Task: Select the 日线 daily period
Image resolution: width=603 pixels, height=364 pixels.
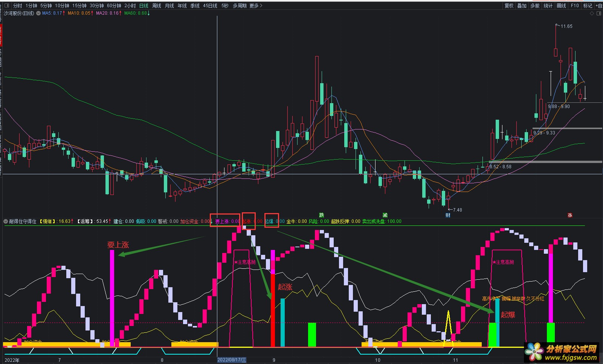Action: (144, 6)
